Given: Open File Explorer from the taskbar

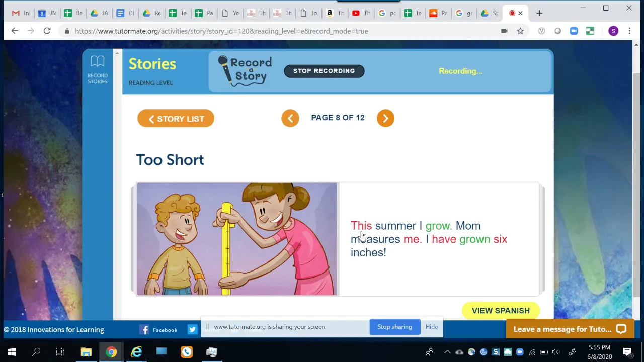Looking at the screenshot, I should pyautogui.click(x=86, y=352).
